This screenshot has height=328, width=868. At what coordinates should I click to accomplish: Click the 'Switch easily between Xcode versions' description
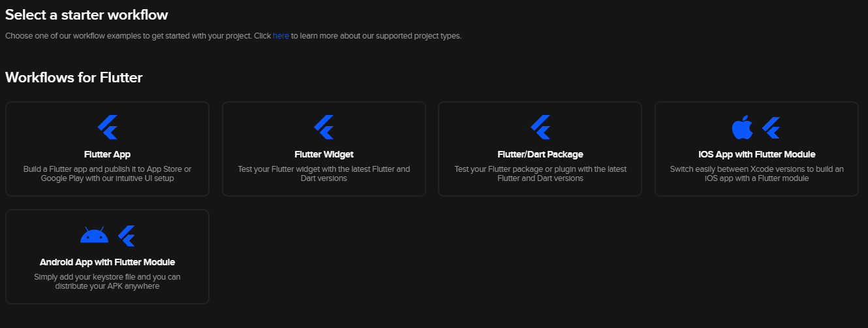757,174
